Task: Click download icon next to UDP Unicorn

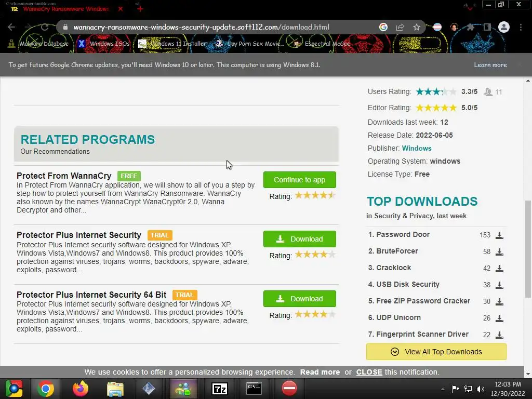Action: 499,318
